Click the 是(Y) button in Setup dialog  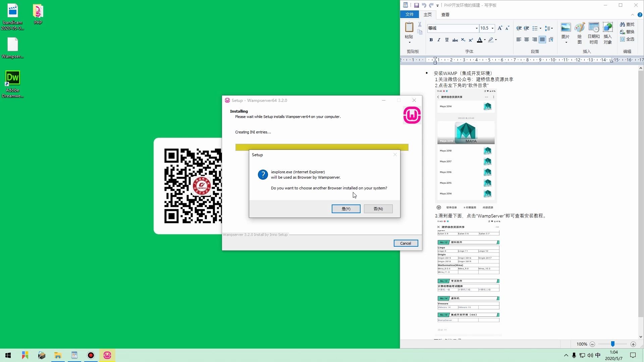click(x=346, y=209)
